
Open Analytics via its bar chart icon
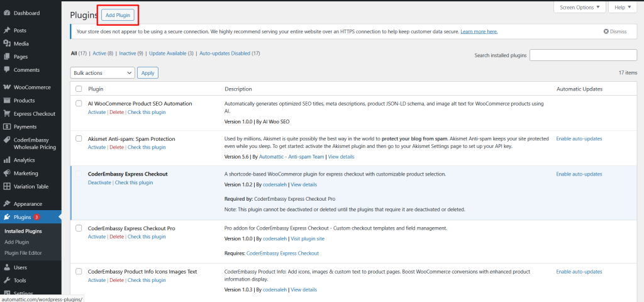7,160
